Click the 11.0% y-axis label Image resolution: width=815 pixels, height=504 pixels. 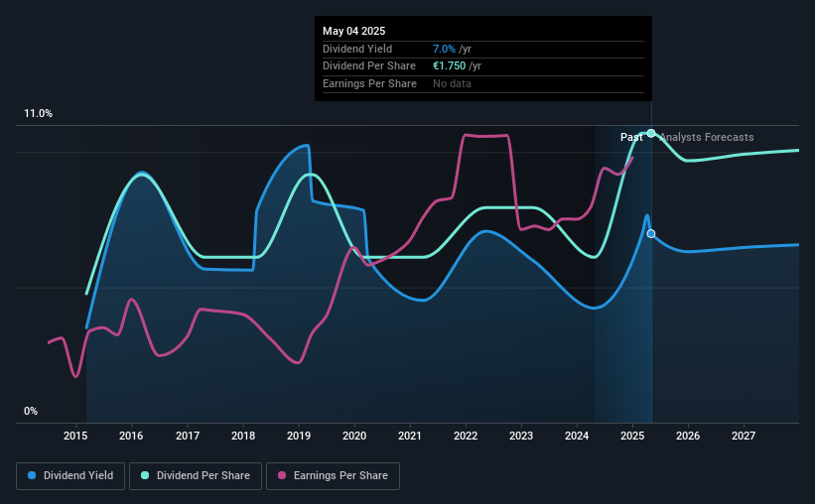click(38, 114)
